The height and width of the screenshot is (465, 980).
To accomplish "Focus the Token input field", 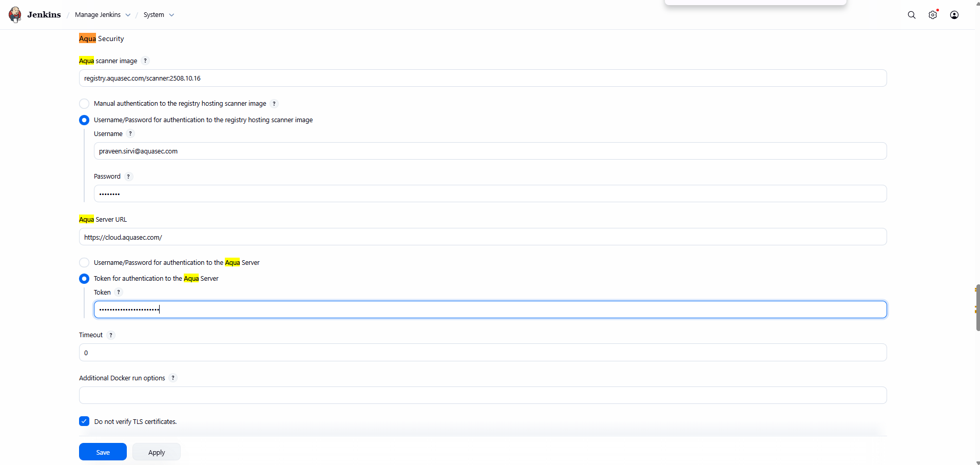I will click(490, 309).
